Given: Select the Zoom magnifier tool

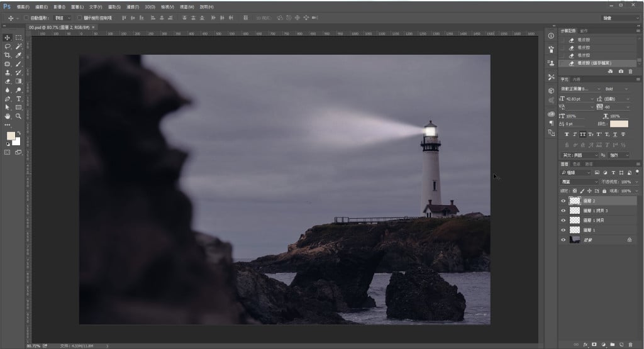Looking at the screenshot, I should [x=19, y=116].
